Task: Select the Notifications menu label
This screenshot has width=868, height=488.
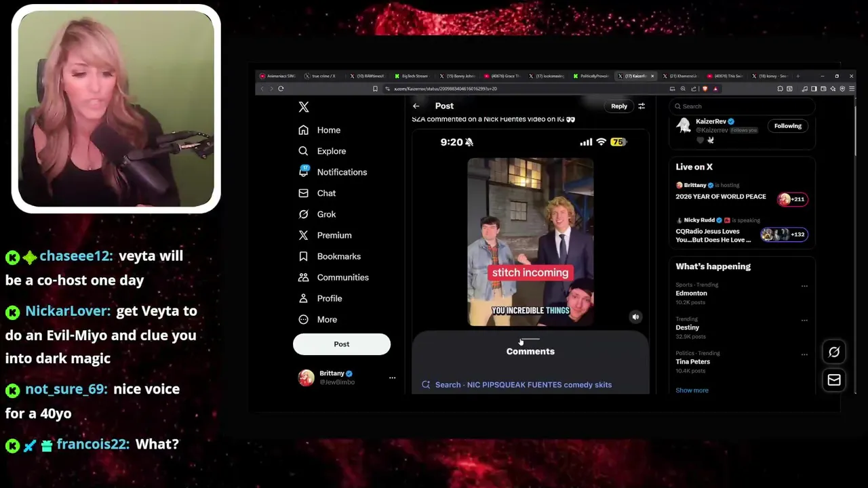Action: (342, 172)
